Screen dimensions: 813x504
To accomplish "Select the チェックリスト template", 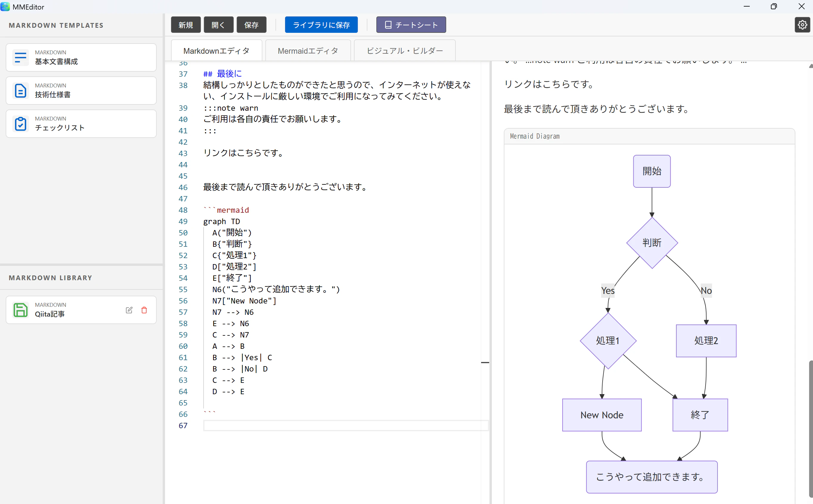I will 81,124.
